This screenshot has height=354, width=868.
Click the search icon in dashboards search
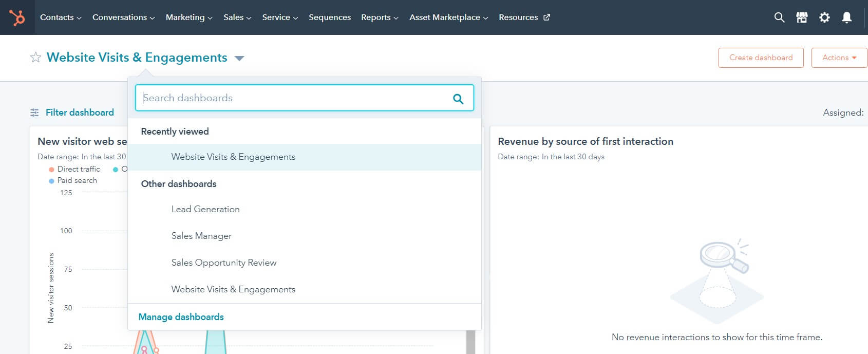tap(458, 98)
